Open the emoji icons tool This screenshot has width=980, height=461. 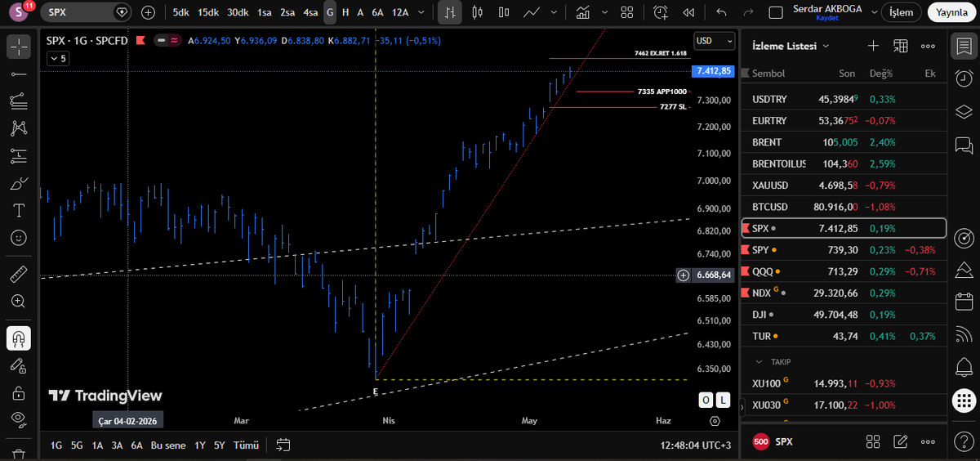point(19,239)
